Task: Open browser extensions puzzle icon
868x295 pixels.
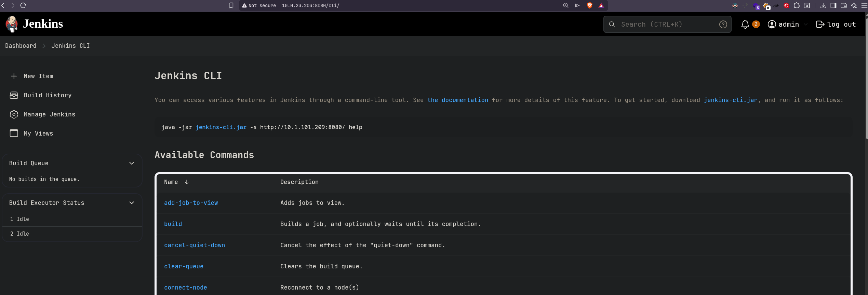Action: click(797, 5)
